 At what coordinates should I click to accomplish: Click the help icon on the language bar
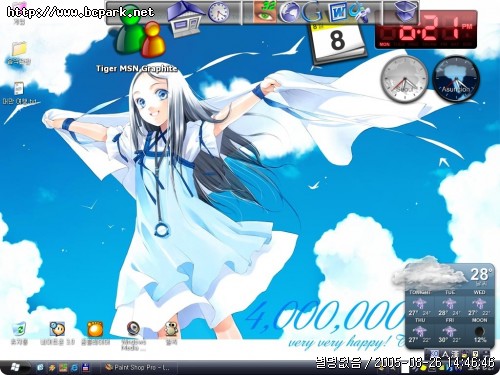(476, 354)
